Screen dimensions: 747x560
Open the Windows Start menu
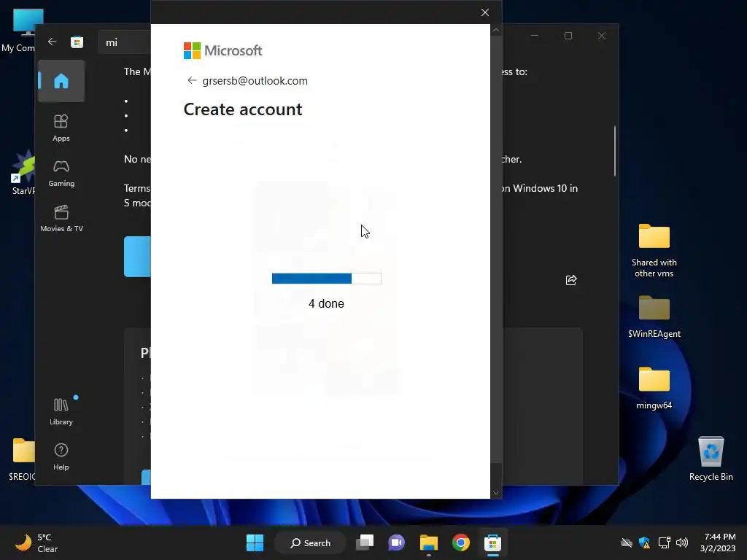(x=255, y=542)
